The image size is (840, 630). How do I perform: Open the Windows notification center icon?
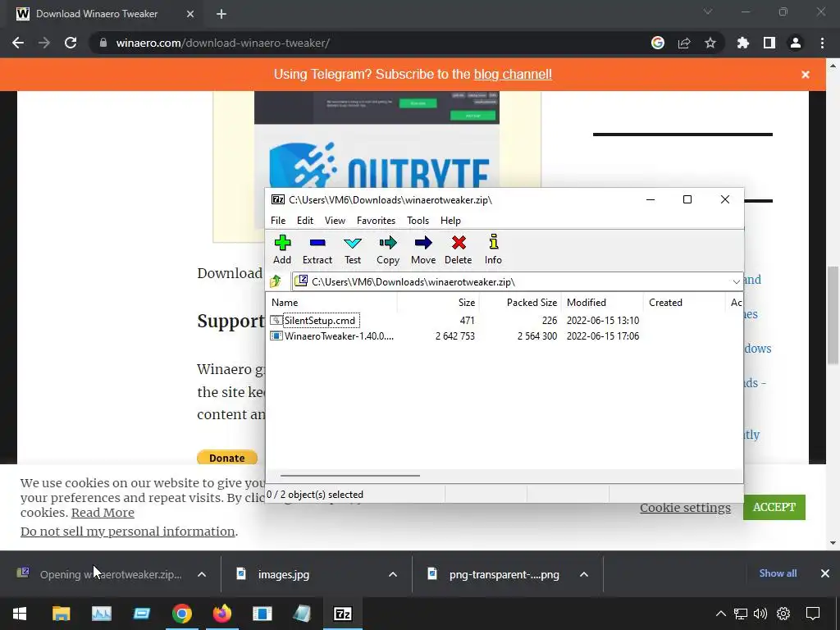(x=813, y=614)
